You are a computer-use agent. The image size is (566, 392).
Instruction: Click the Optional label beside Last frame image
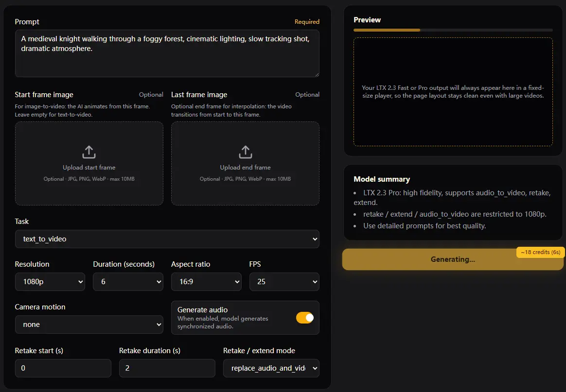(307, 94)
